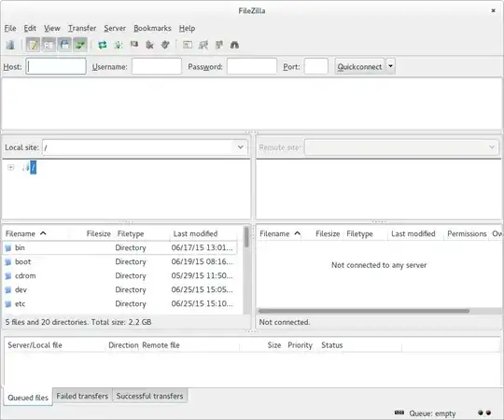Click the bin folder icon
Screen dimensions: 504x420
click(x=8, y=248)
